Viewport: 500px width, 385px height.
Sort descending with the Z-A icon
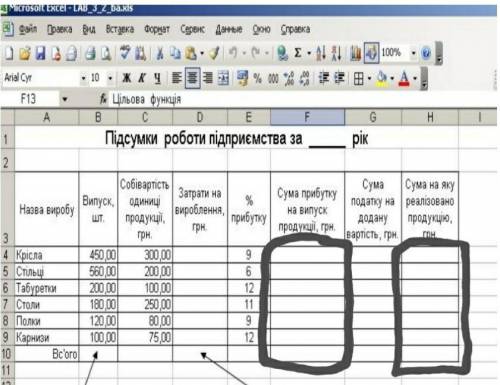336,53
